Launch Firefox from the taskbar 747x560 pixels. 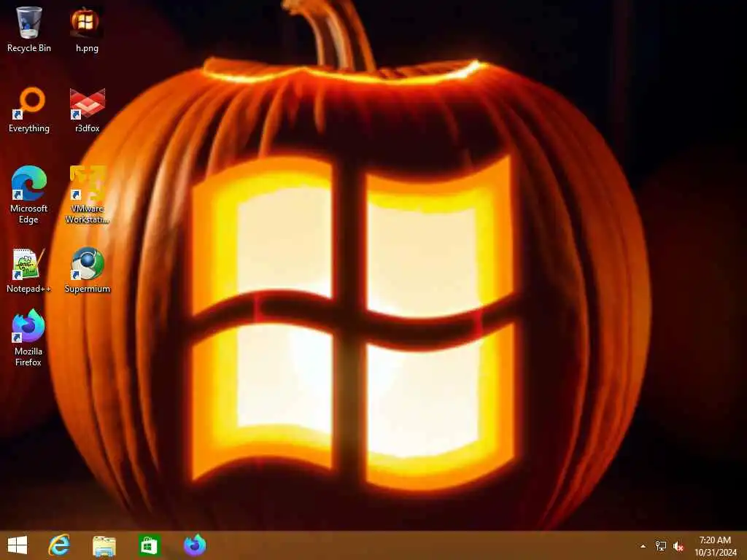tap(194, 545)
